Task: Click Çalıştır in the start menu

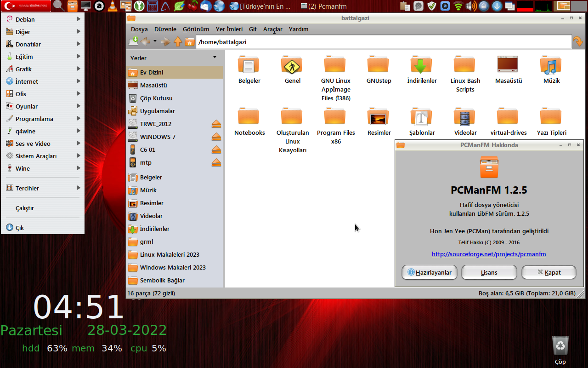Action: (x=43, y=208)
